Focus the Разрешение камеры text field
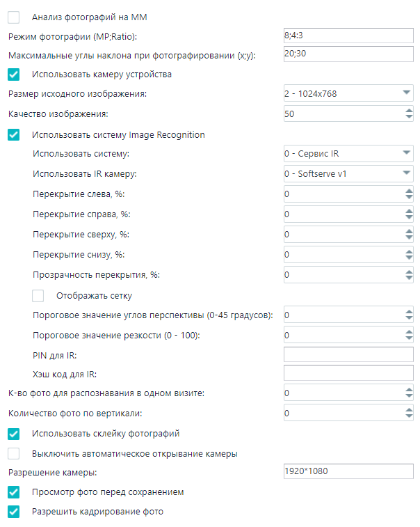420x527 pixels. pos(348,471)
